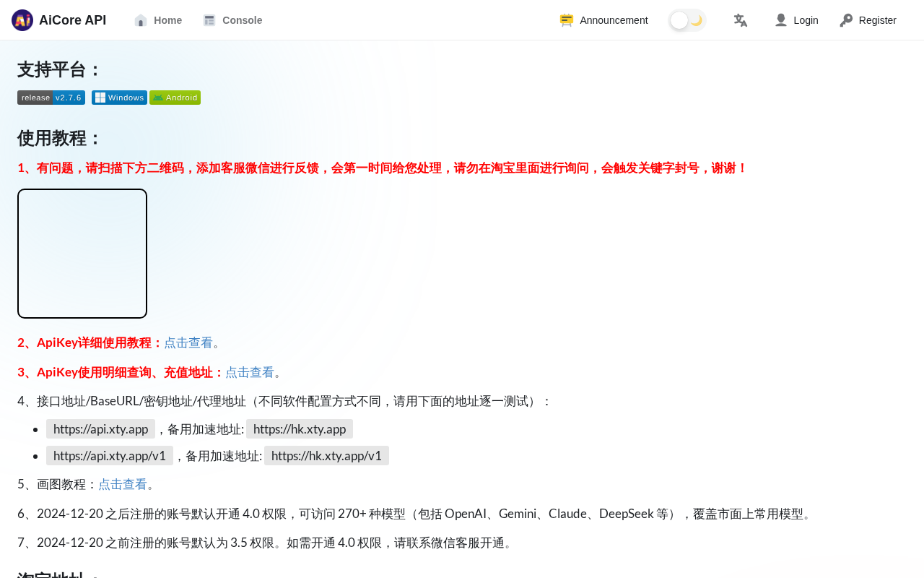Screen dimensions: 924x578
Task: Go to the Console page
Action: pyautogui.click(x=232, y=20)
